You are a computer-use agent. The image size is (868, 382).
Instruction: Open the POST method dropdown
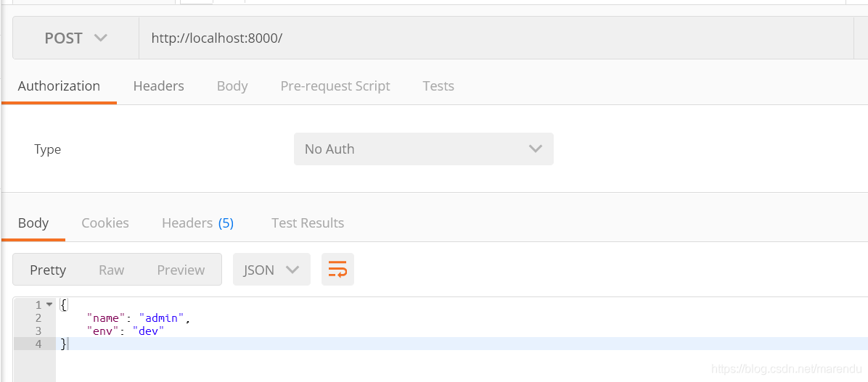tap(75, 38)
